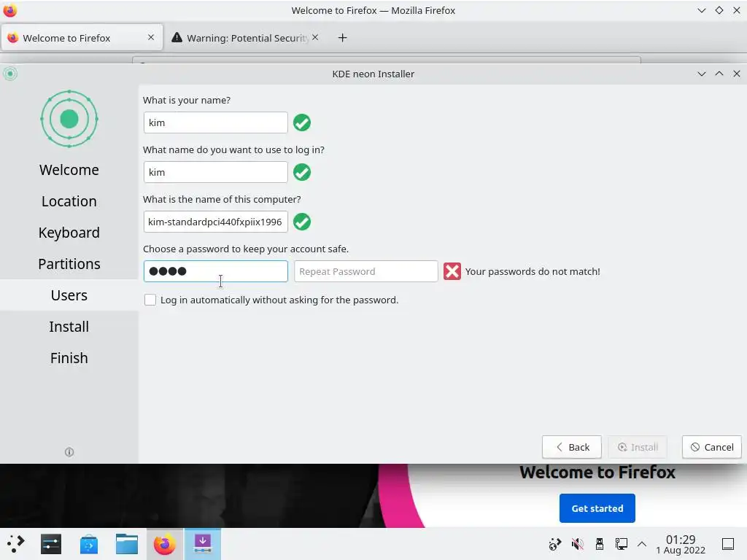Switch to the Welcome to Firefox tab
747x560 pixels.
82,38
